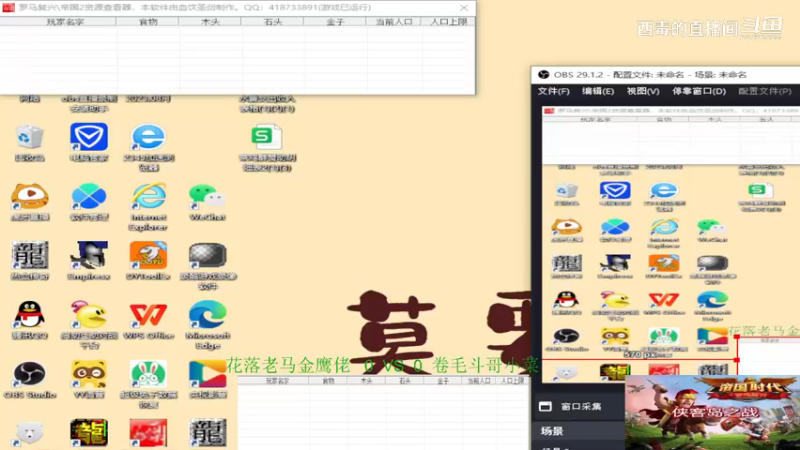
Task: Launch the colorful play-button video app icon
Action: (x=207, y=374)
